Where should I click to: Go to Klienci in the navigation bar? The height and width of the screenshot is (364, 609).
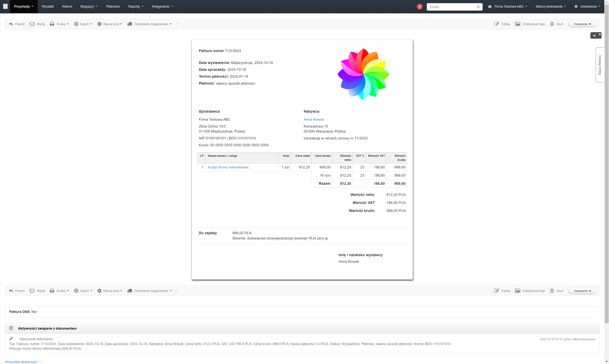[x=67, y=7]
